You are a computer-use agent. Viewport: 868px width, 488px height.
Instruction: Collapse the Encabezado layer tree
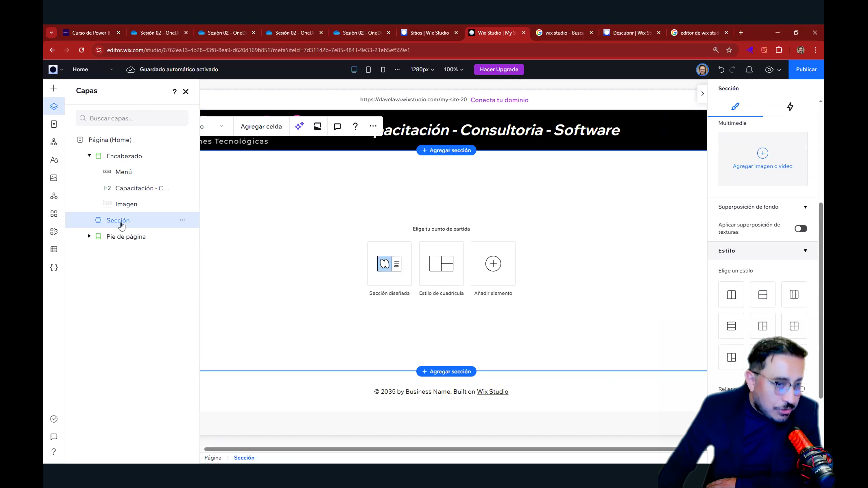(x=89, y=156)
